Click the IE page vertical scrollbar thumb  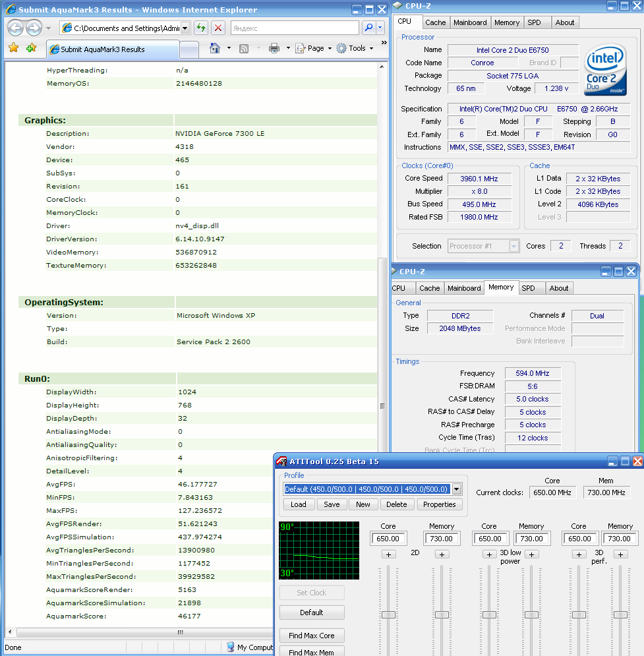[x=382, y=355]
